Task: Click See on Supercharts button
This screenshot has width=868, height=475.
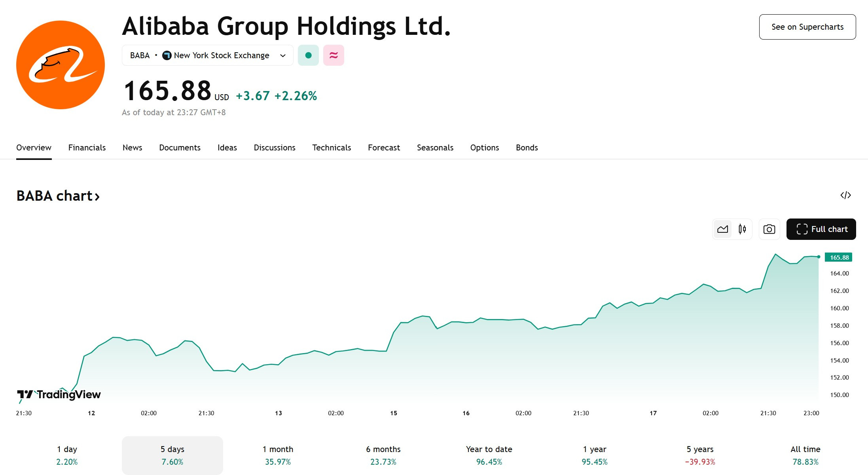Action: pos(807,27)
